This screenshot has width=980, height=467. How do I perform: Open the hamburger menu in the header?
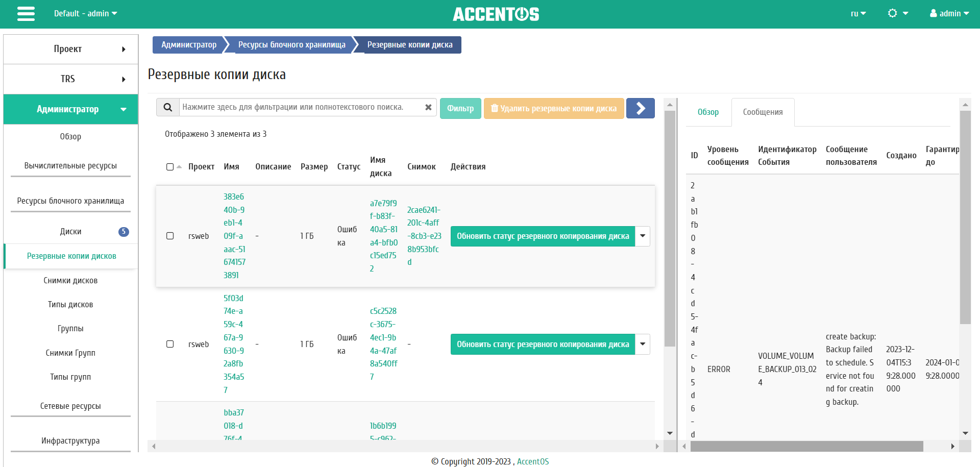(26, 14)
